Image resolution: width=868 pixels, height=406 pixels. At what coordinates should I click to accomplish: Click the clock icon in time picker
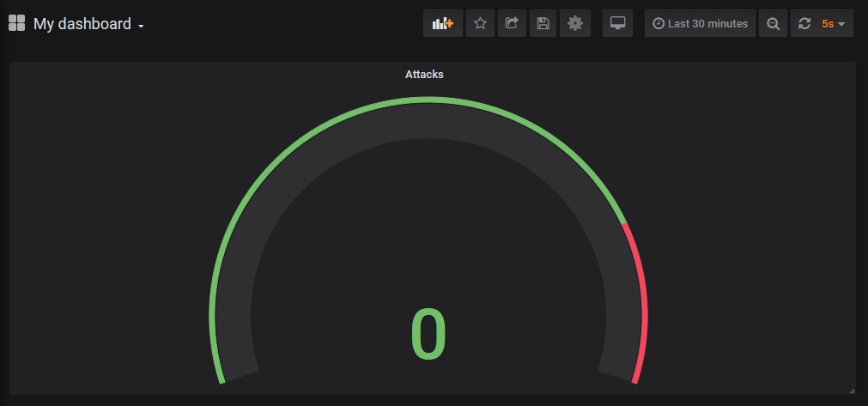pos(659,24)
